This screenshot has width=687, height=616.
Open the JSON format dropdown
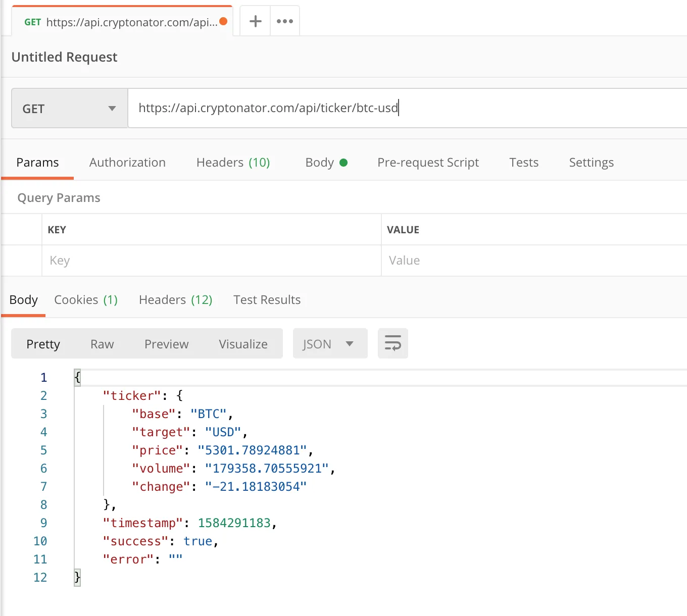(330, 344)
